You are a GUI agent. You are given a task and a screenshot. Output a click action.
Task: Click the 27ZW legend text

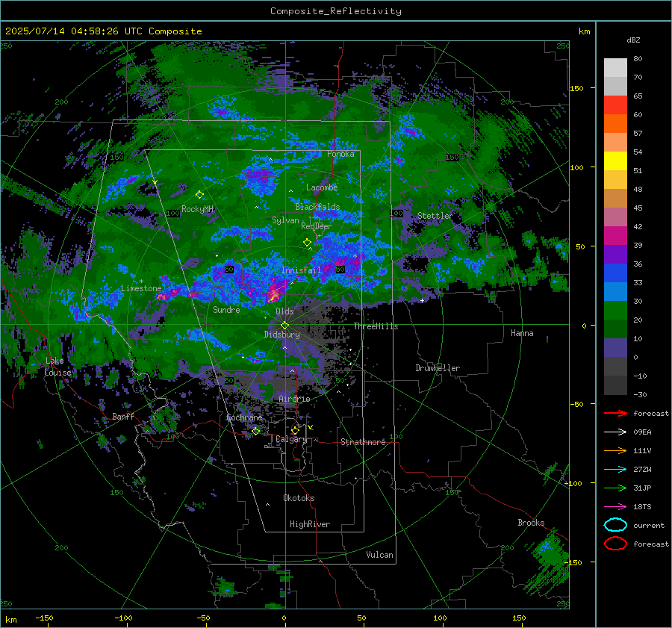click(642, 470)
